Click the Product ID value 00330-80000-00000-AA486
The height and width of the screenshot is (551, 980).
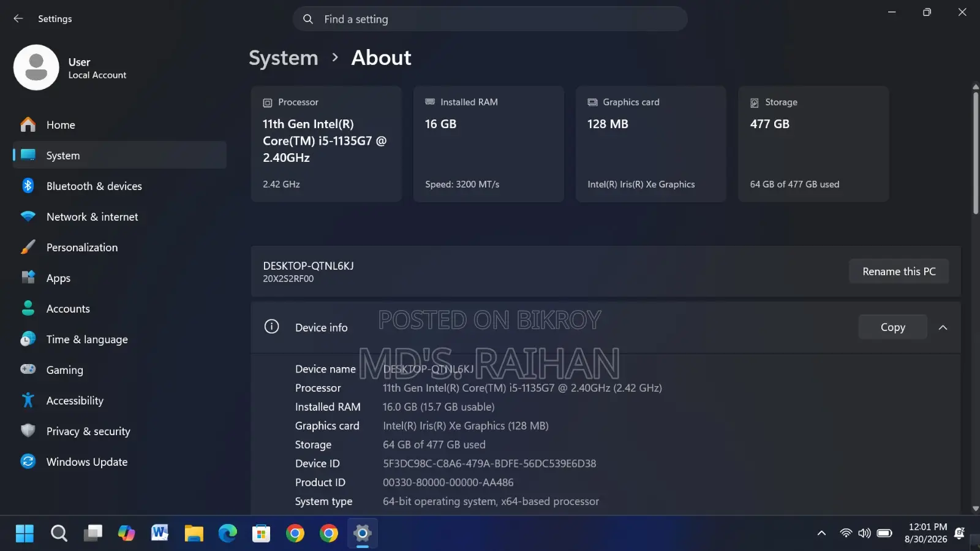[x=448, y=482]
